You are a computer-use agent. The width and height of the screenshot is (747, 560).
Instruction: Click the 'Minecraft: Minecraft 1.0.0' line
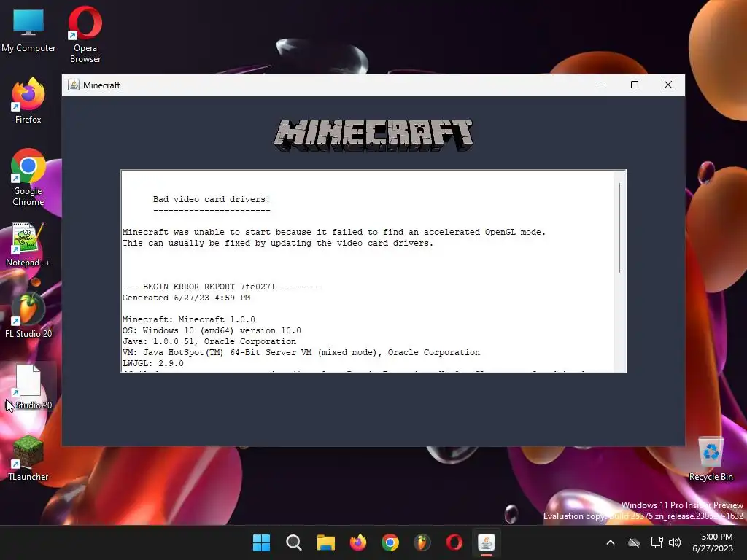[x=189, y=319]
